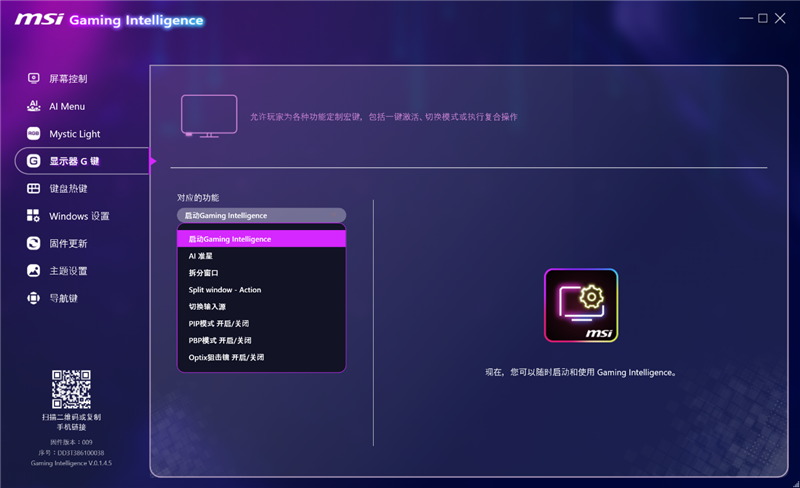Close the Gaming Intelligence window
The height and width of the screenshot is (488, 800).
tap(780, 18)
